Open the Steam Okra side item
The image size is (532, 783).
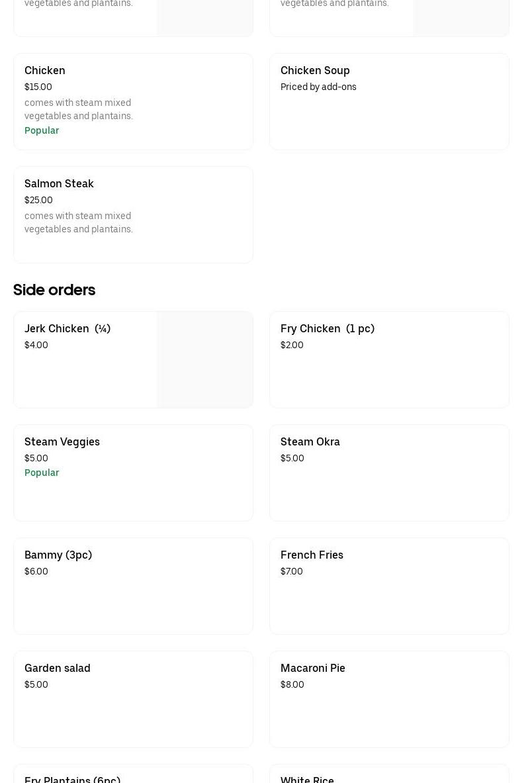[x=388, y=472]
